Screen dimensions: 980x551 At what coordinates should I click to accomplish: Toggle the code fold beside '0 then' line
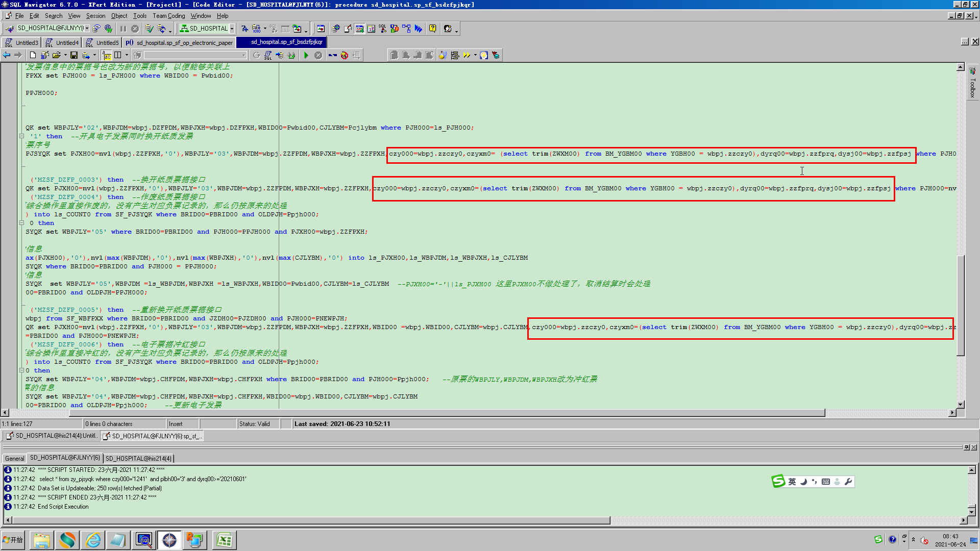(x=21, y=223)
